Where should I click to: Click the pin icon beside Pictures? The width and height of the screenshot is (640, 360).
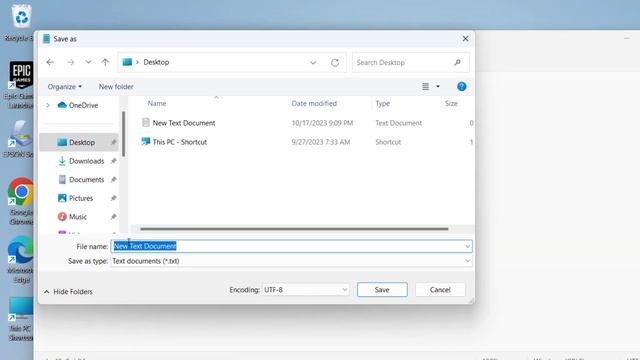click(113, 198)
